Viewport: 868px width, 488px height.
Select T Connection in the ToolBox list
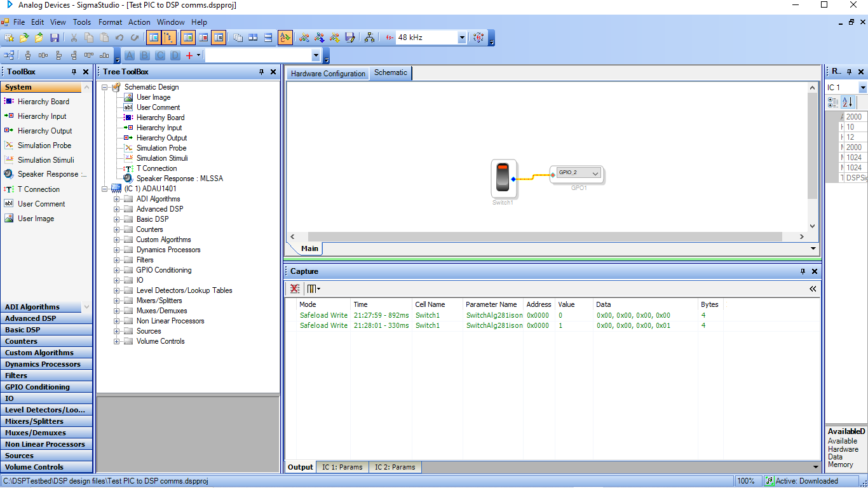[38, 189]
